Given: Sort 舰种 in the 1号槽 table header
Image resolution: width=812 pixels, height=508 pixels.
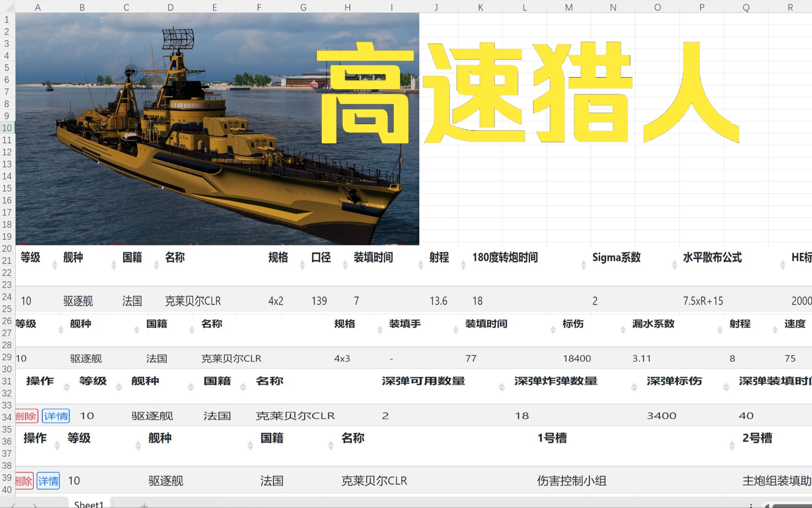Looking at the screenshot, I should point(250,446).
